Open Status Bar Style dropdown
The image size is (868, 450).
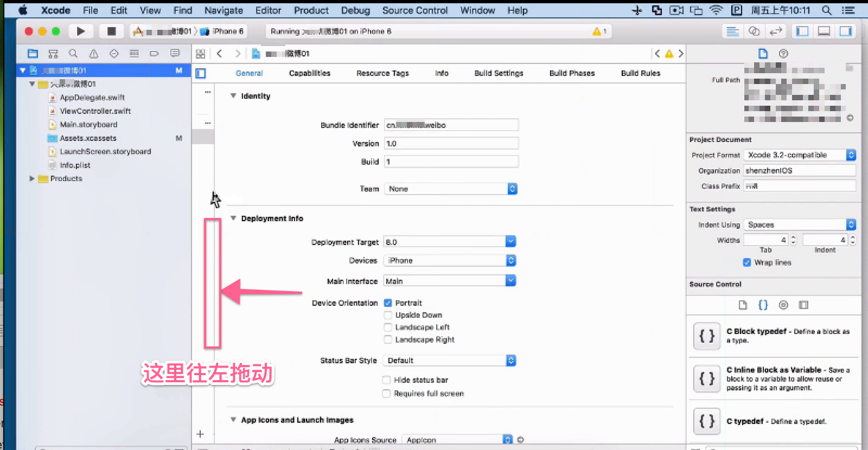point(450,361)
